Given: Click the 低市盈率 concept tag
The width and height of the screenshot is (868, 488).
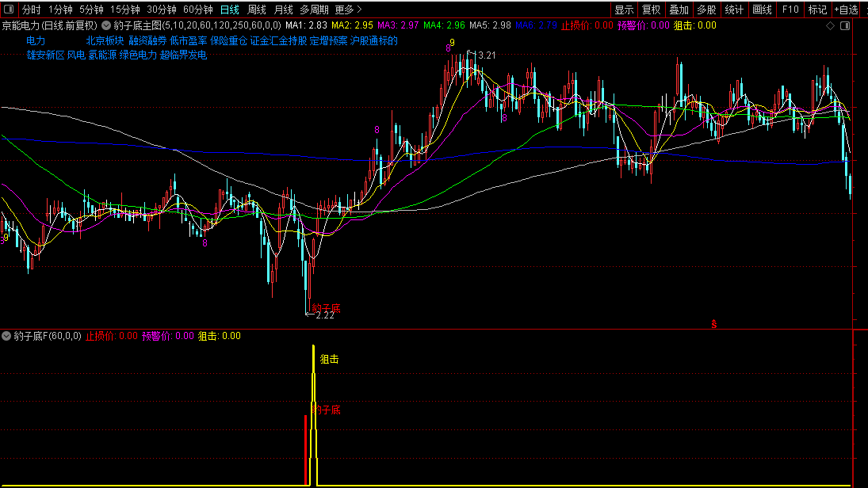Looking at the screenshot, I should pos(188,40).
